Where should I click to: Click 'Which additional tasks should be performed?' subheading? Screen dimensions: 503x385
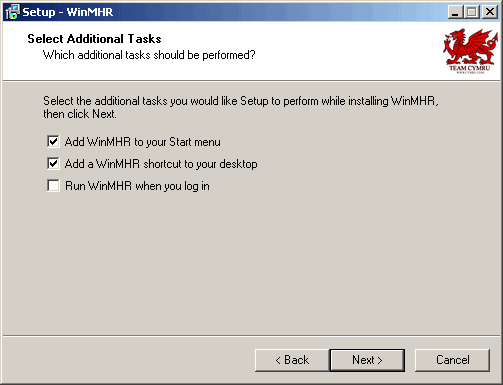coord(149,55)
